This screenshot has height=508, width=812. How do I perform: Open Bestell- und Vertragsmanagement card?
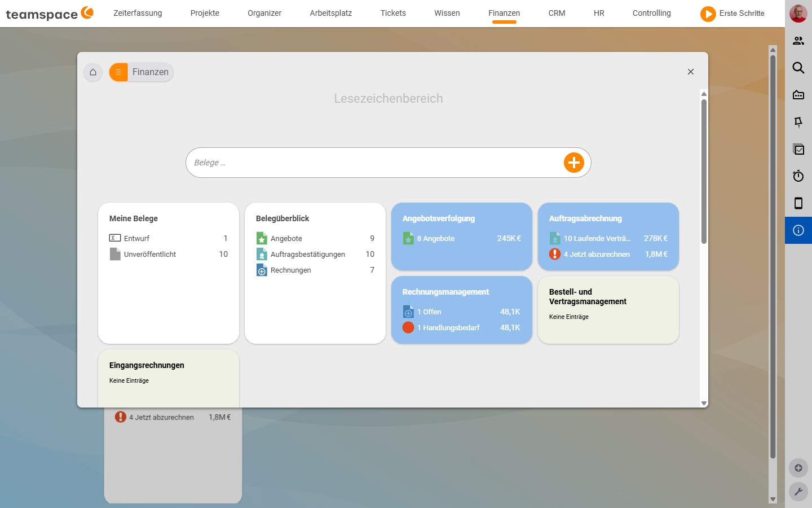click(608, 310)
